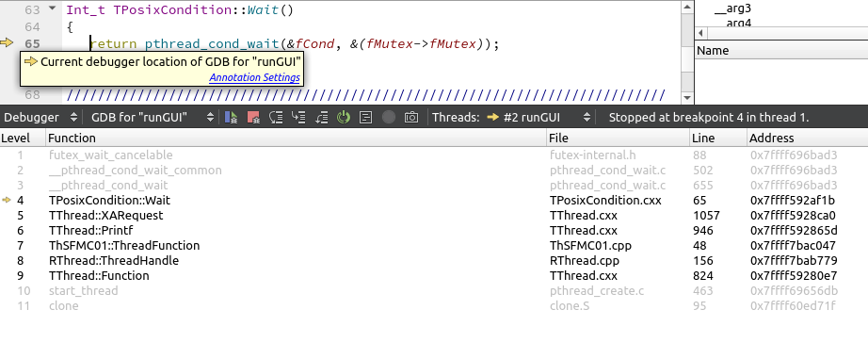Click the Step Into icon
Screen dimensions: 868x359
298,118
